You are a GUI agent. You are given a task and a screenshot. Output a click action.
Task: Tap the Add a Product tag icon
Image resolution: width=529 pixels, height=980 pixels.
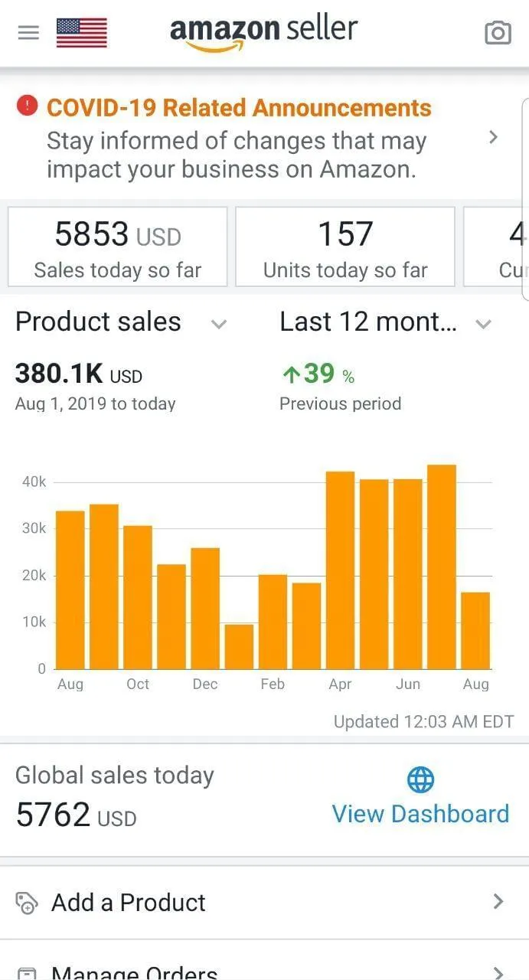point(27,903)
